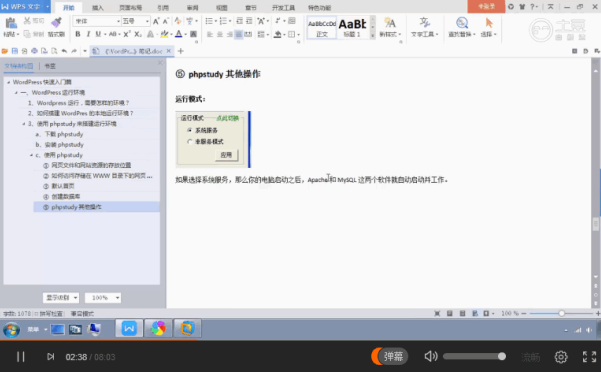
Task: Click the New Style icon
Action: click(390, 23)
